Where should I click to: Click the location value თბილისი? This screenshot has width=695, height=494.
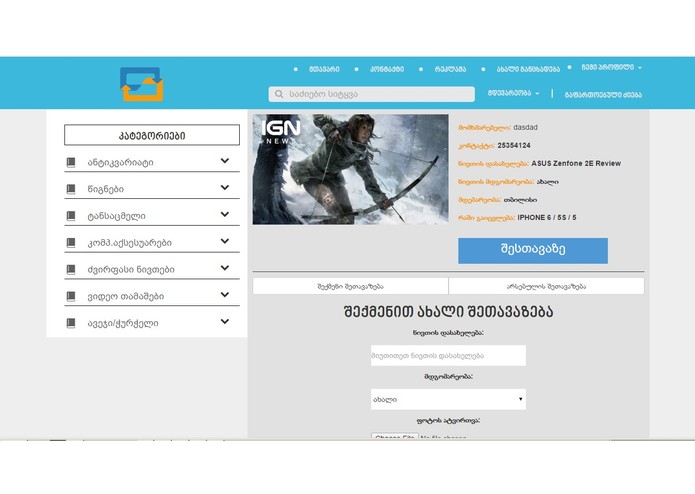520,200
